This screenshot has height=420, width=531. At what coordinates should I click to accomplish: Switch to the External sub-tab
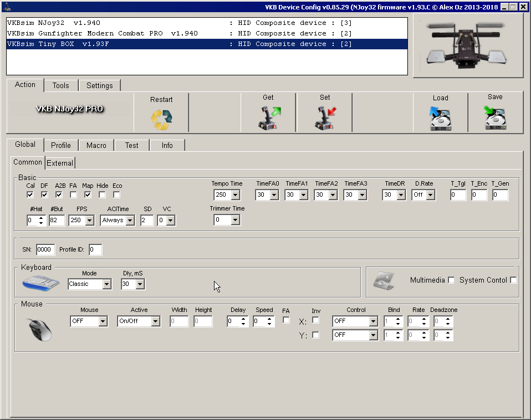[60, 163]
